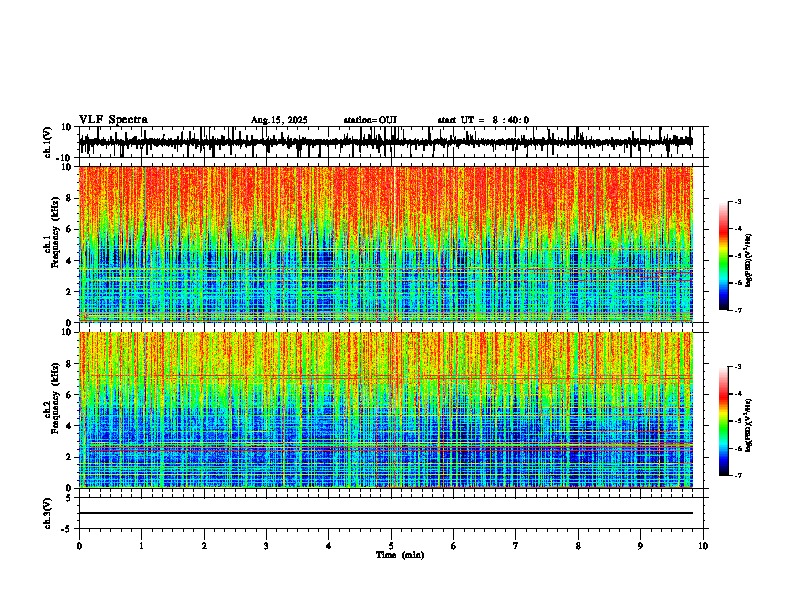Select the "ch.1(V)" waveform axis label
The height and width of the screenshot is (612, 792).
(x=48, y=142)
